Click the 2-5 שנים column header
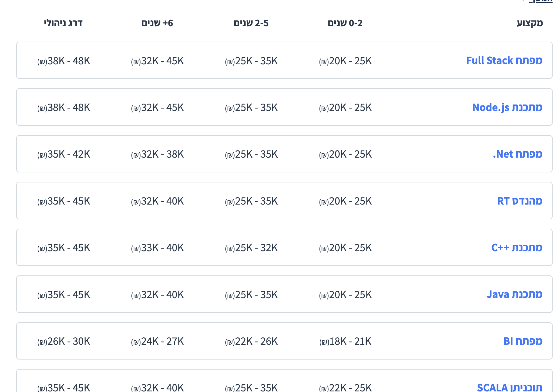Screen dimensions: 560x392 251,23
